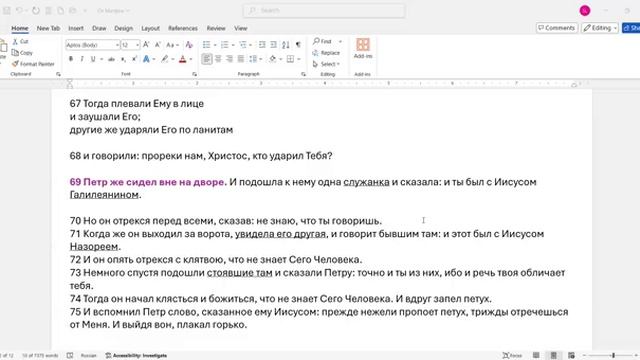640x360 pixels.
Task: Decrease font size with the shrink font icon
Action: click(x=158, y=45)
